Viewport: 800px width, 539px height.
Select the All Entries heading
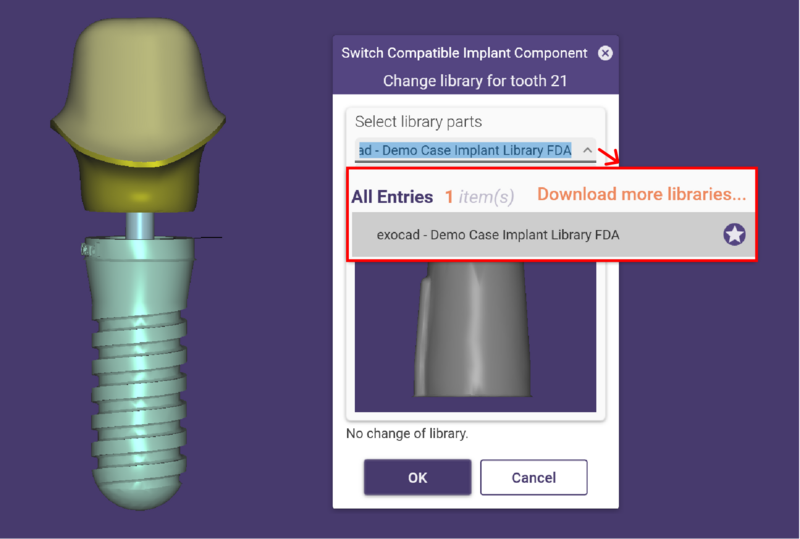point(392,197)
